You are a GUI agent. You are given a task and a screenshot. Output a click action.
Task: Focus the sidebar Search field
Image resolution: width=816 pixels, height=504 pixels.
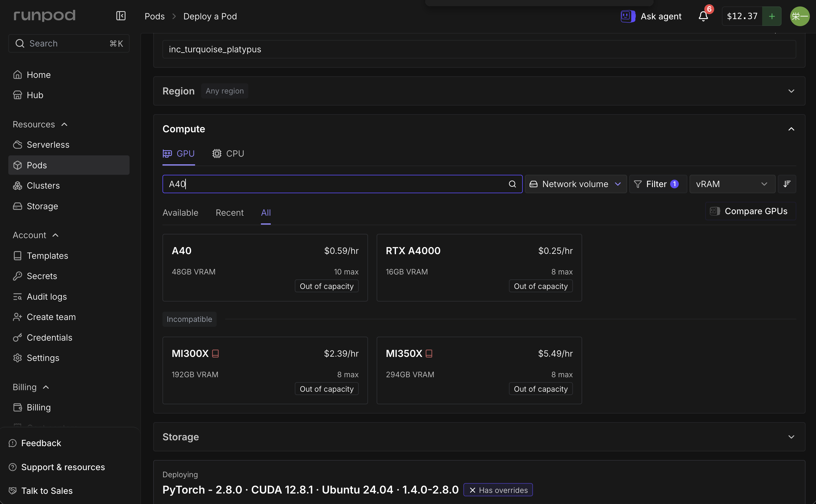69,43
